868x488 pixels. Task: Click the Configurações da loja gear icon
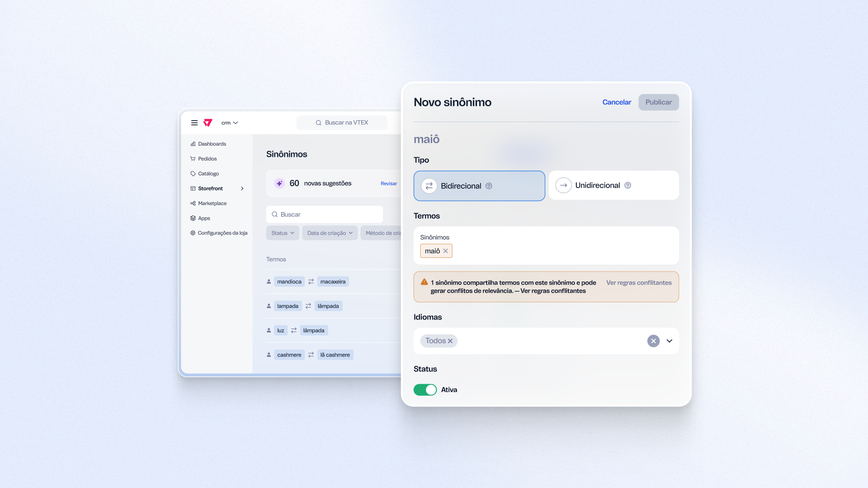tap(193, 233)
